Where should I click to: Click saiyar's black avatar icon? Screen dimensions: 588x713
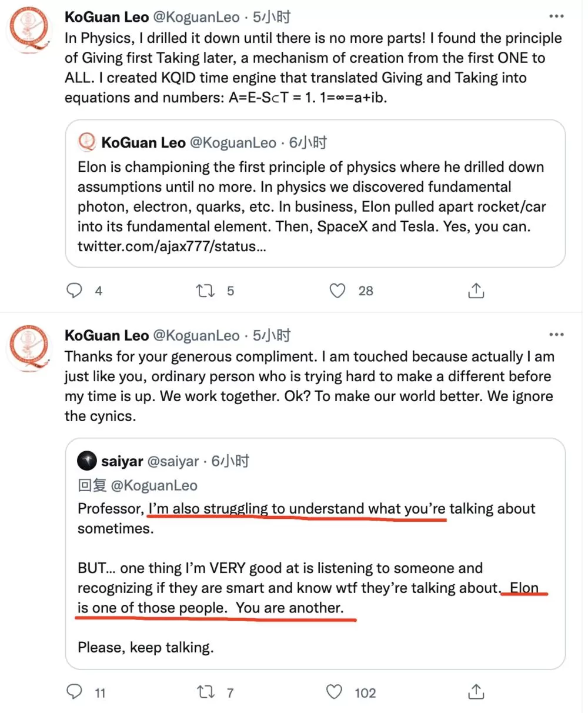pyautogui.click(x=87, y=462)
